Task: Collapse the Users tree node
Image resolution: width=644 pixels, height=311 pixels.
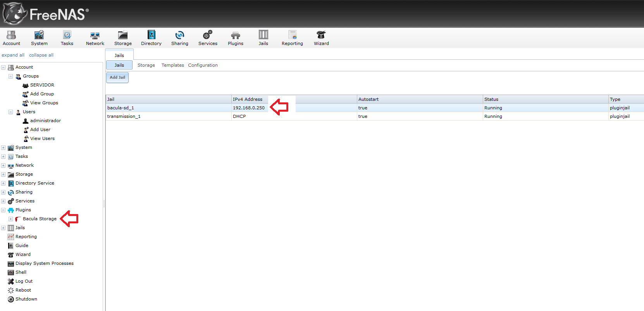Action: pos(11,112)
